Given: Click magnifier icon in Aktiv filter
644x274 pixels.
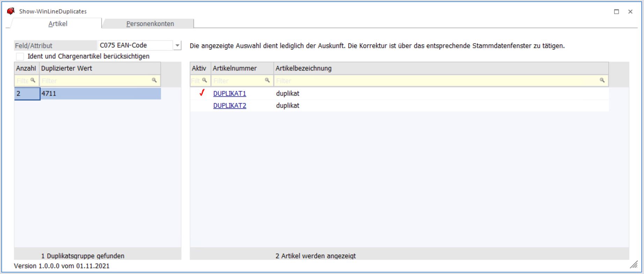Looking at the screenshot, I should click(x=204, y=80).
